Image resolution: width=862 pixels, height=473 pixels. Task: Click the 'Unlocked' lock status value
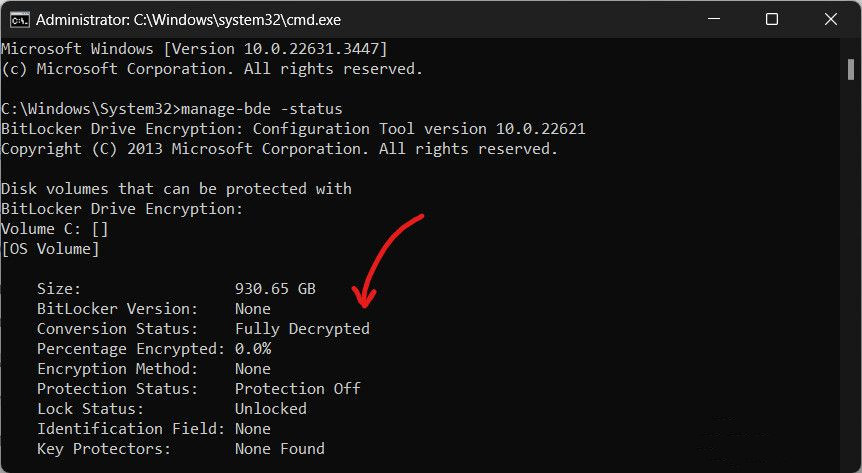271,409
